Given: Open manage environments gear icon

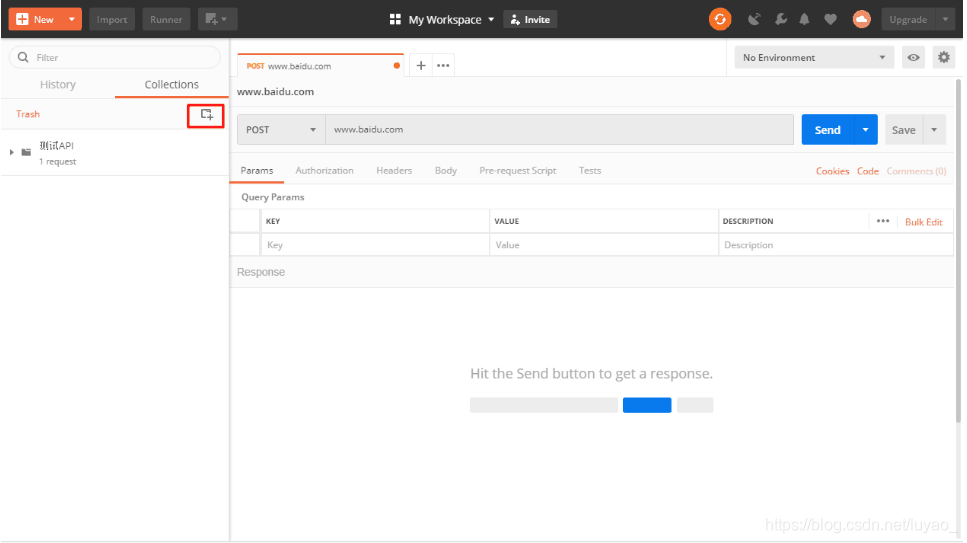Looking at the screenshot, I should [x=944, y=57].
